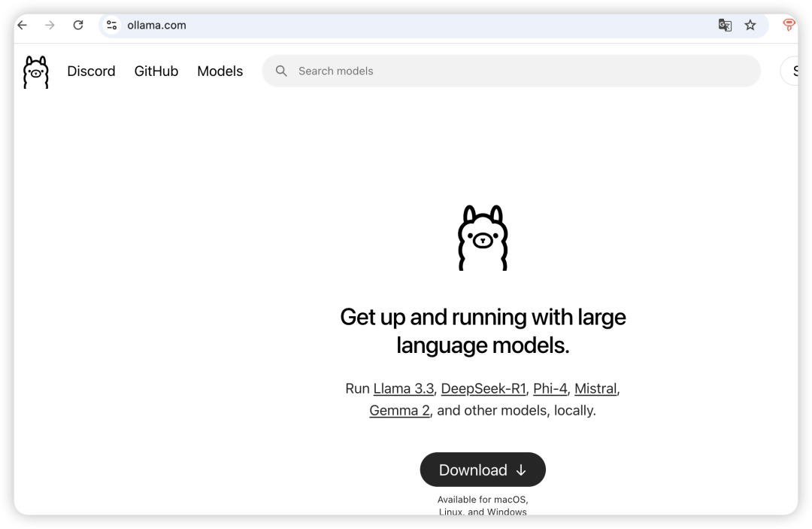Image resolution: width=812 pixels, height=529 pixels.
Task: Click the Download button
Action: pos(483,470)
